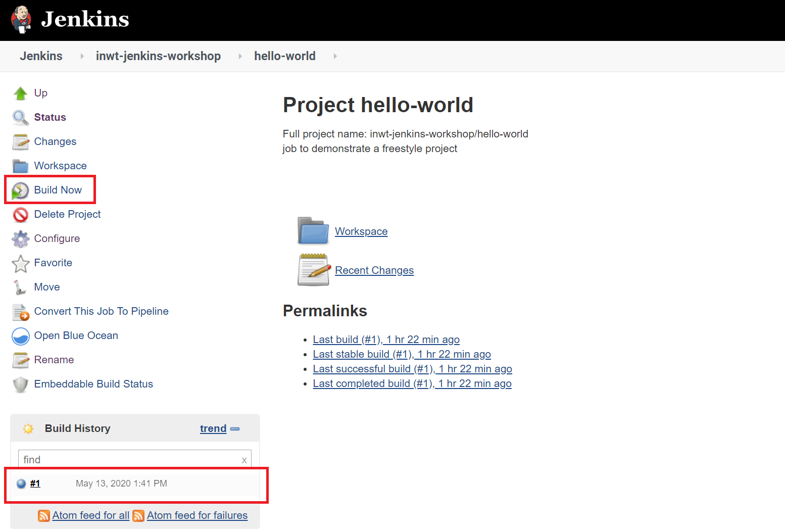
Task: Go Up to the parent folder
Action: pyautogui.click(x=41, y=93)
